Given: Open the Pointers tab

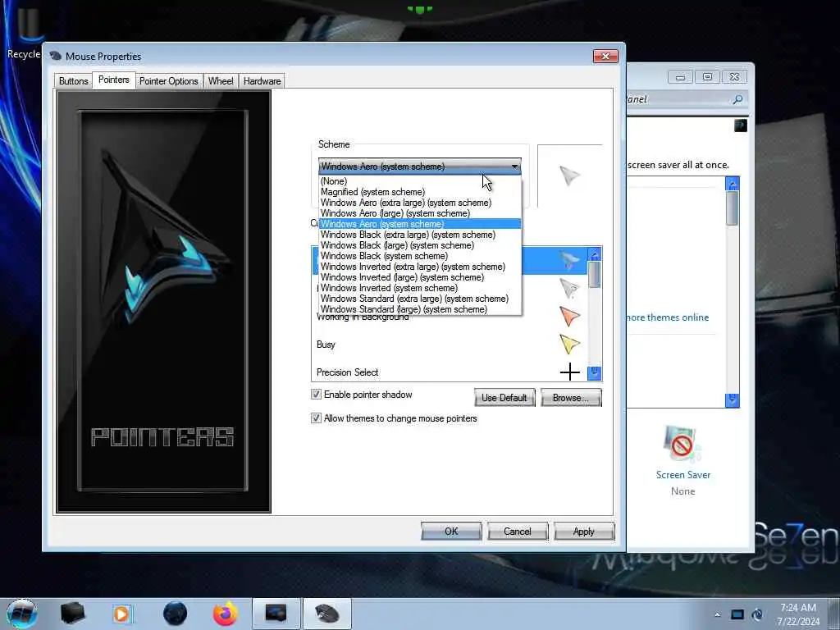Looking at the screenshot, I should coord(113,80).
